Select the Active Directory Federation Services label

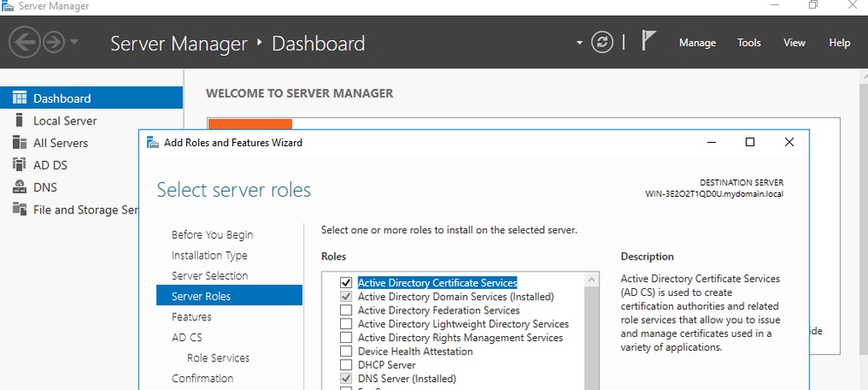439,310
